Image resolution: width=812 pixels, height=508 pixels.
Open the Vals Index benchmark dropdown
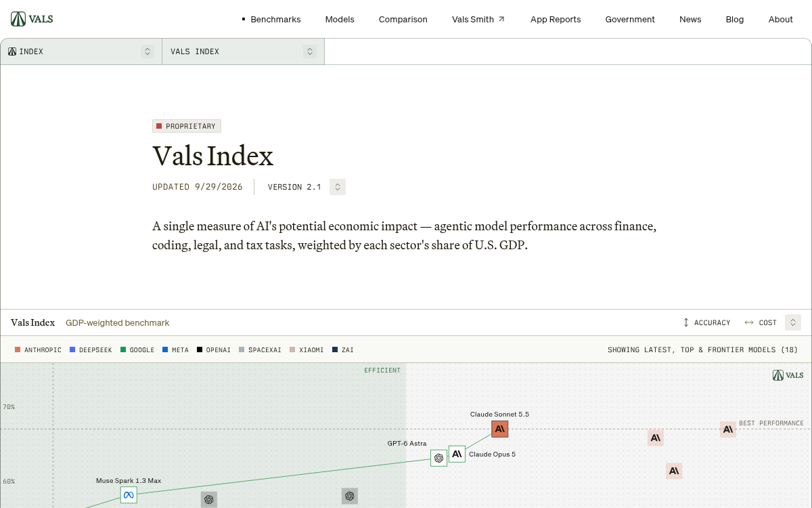(244, 51)
